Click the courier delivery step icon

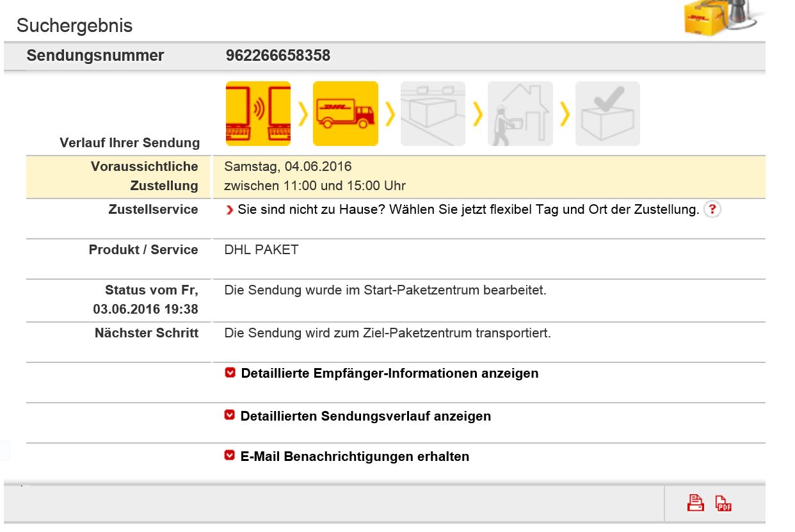[520, 113]
